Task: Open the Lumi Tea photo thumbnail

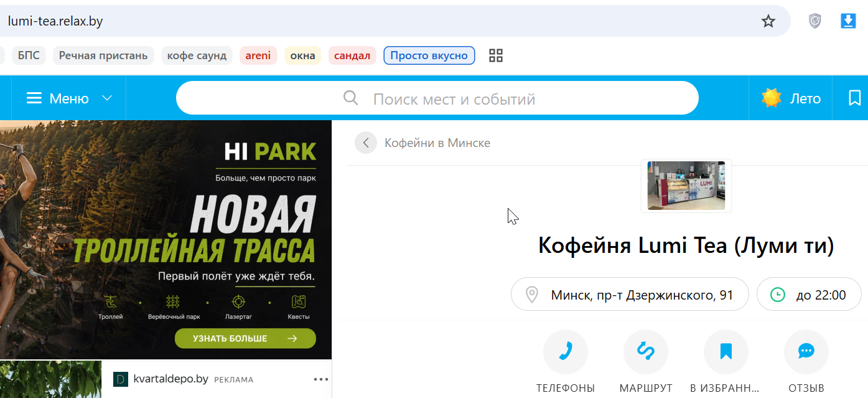Action: 686,186
